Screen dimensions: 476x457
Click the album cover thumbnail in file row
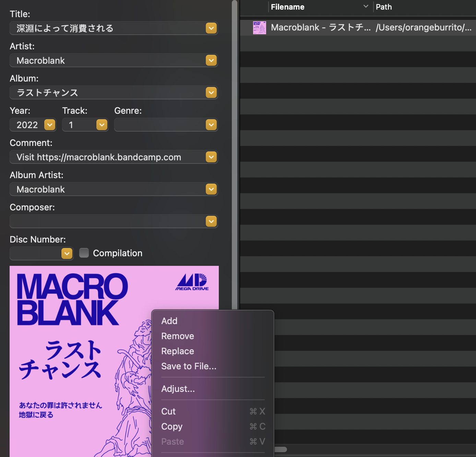[x=259, y=27]
